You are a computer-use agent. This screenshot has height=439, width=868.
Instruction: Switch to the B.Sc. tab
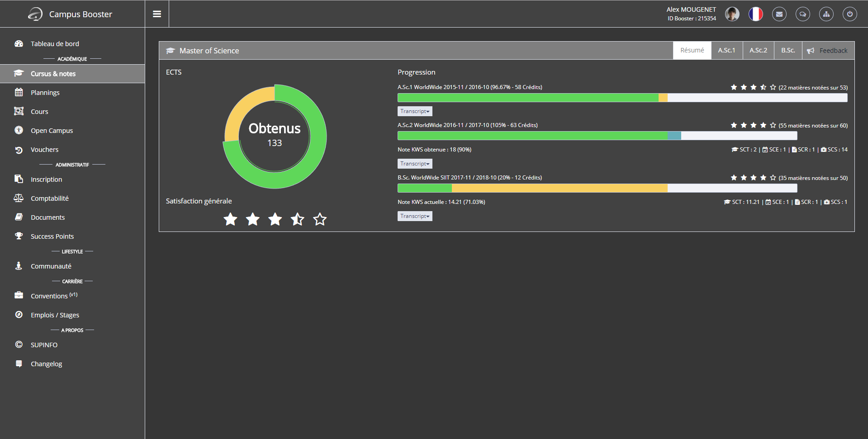pyautogui.click(x=788, y=50)
